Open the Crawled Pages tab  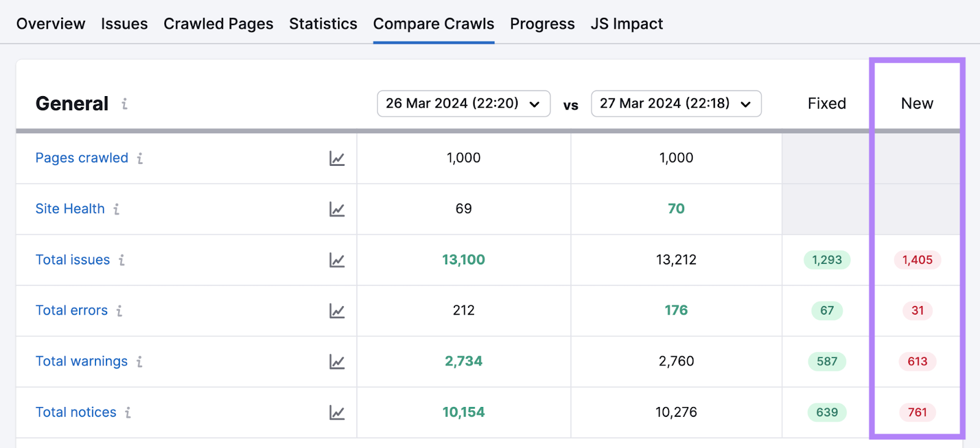pyautogui.click(x=218, y=24)
